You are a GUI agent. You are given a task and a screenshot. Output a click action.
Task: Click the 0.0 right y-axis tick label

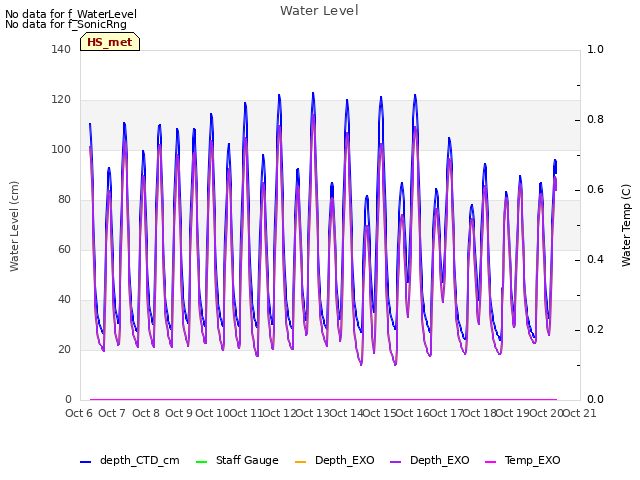pyautogui.click(x=595, y=399)
